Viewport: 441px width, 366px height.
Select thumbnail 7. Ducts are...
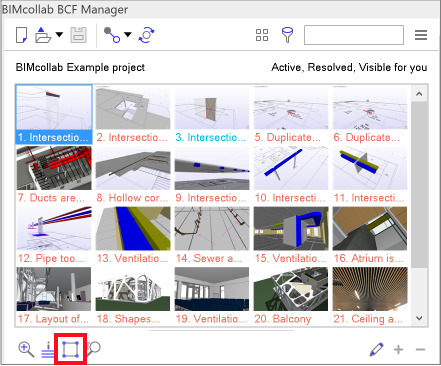(x=54, y=175)
